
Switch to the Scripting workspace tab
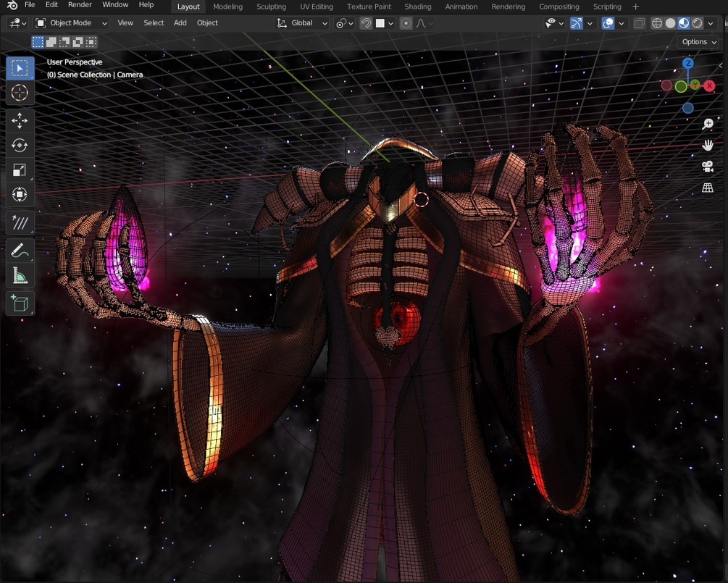[x=607, y=7]
